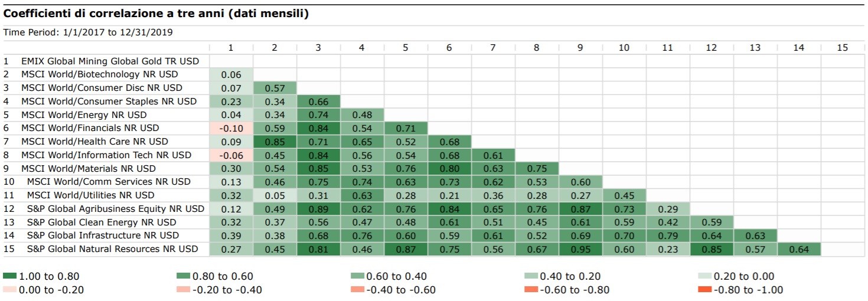Select the S&P Global Clean Energy row label
The width and height of the screenshot is (868, 301).
102,223
